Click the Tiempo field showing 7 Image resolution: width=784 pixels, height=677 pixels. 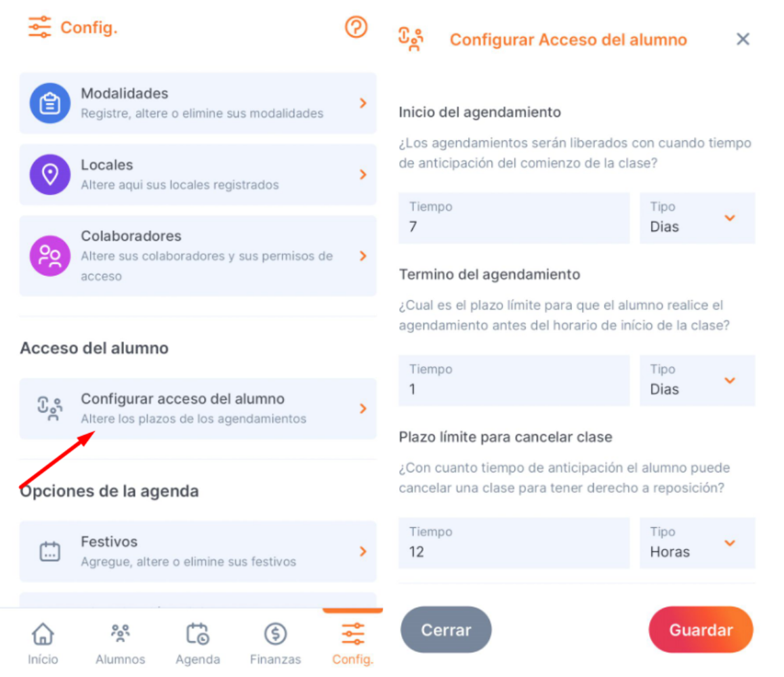[x=514, y=218]
